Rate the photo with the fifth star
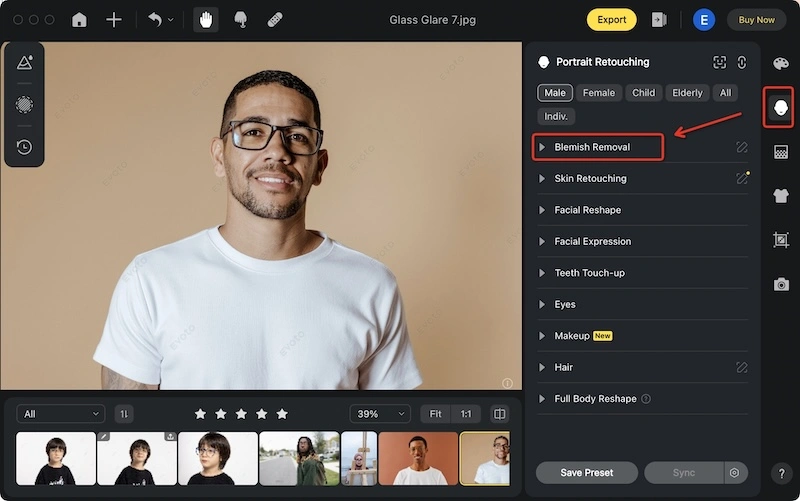 [282, 414]
